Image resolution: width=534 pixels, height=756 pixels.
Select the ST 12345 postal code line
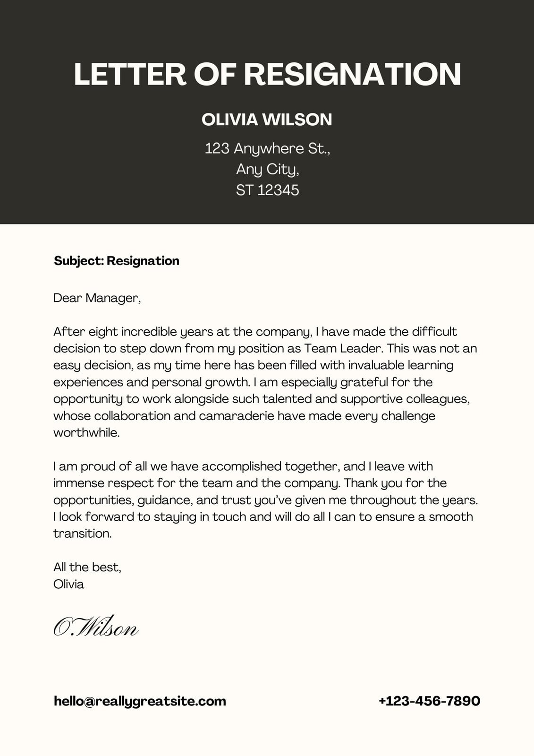tap(267, 190)
